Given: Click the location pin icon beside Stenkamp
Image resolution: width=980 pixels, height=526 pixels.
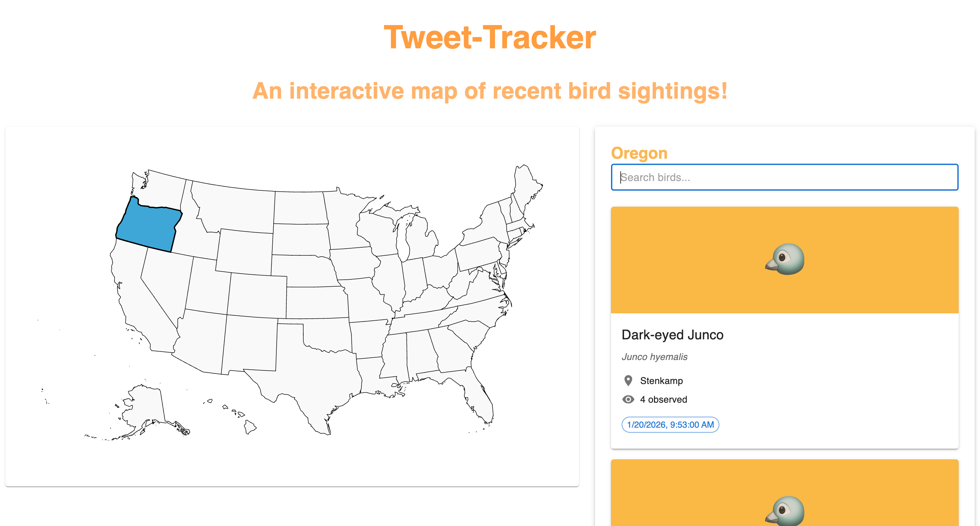Looking at the screenshot, I should click(628, 381).
